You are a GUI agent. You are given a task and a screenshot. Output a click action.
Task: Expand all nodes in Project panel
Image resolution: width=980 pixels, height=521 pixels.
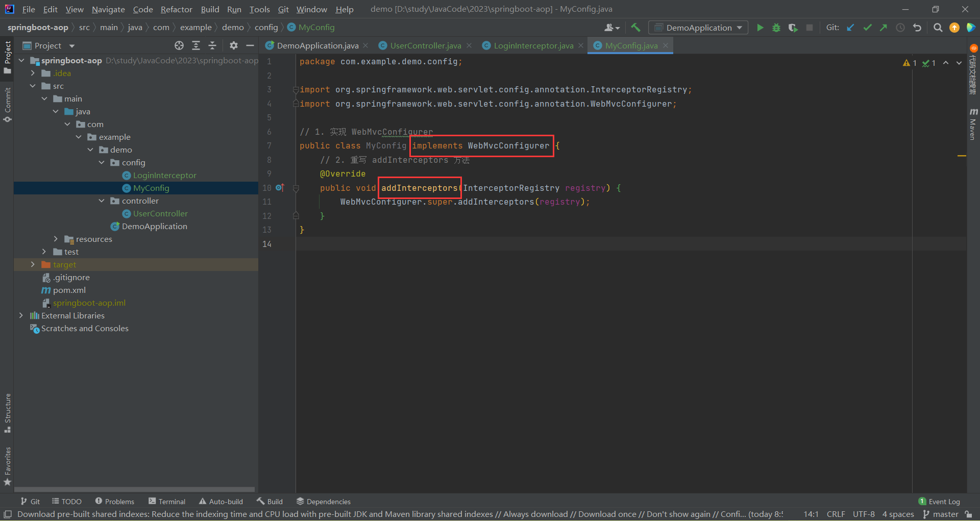click(x=196, y=45)
